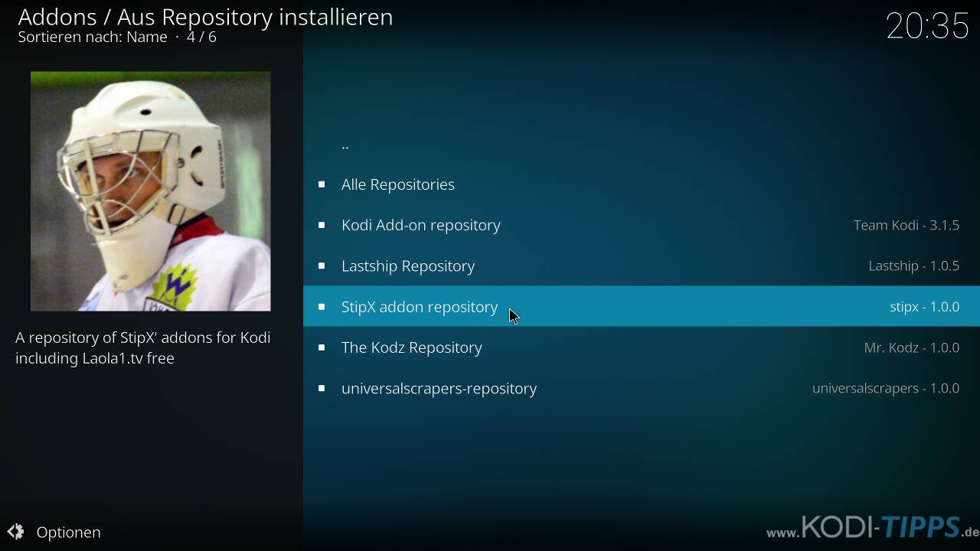Click 'Team Kodi - 3.1.5' version text

pyautogui.click(x=906, y=225)
